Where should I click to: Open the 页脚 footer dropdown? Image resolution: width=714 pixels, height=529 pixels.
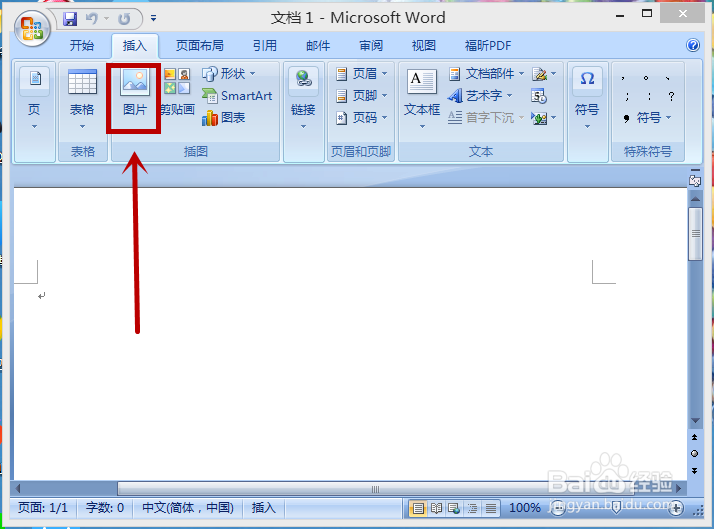(362, 96)
